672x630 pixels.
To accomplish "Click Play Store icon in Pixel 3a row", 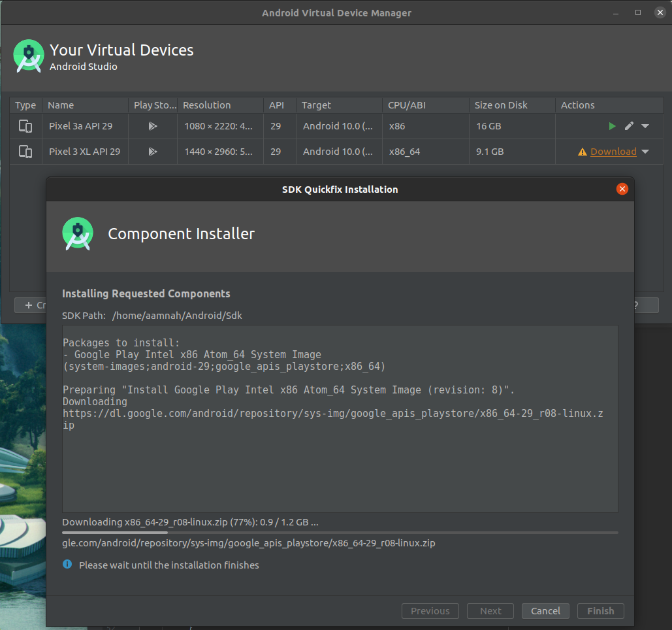I will pyautogui.click(x=153, y=126).
